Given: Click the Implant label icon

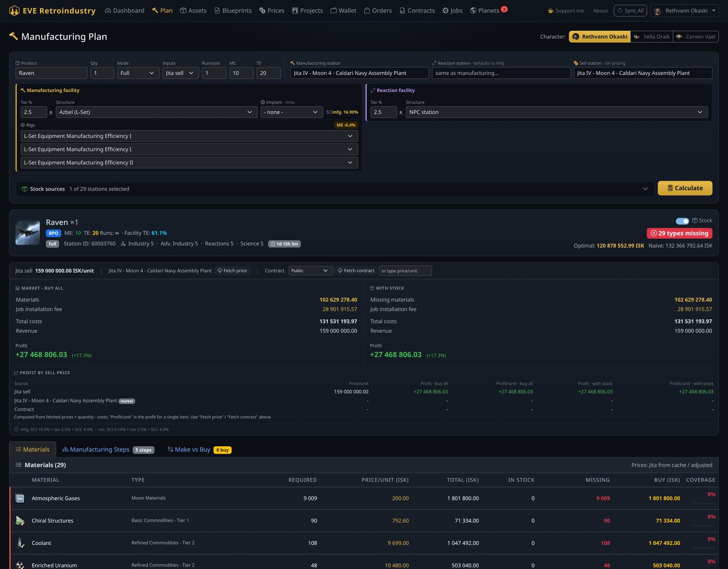Looking at the screenshot, I should pos(263,102).
